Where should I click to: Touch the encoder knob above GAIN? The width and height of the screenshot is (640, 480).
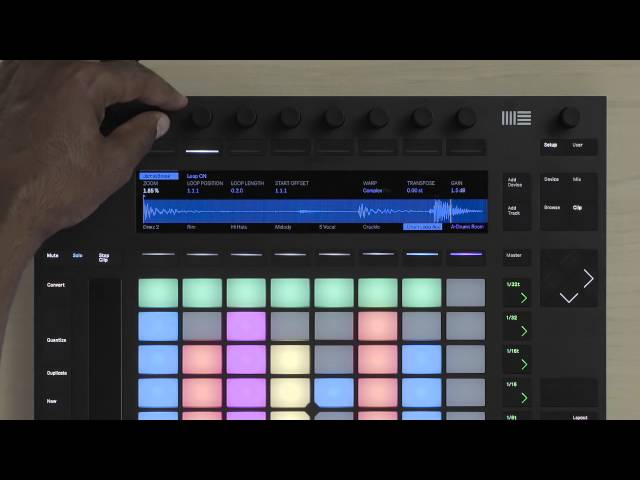click(x=466, y=118)
